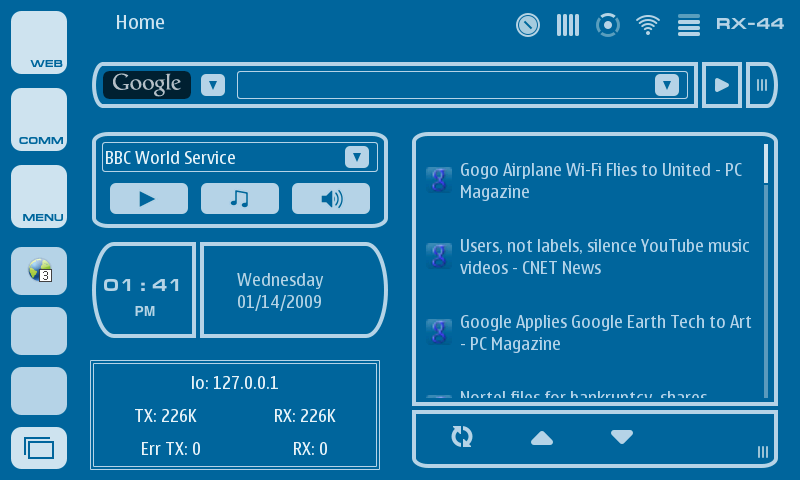800x480 pixels.
Task: Click the news feed vertical scrollbar
Action: coord(766,270)
